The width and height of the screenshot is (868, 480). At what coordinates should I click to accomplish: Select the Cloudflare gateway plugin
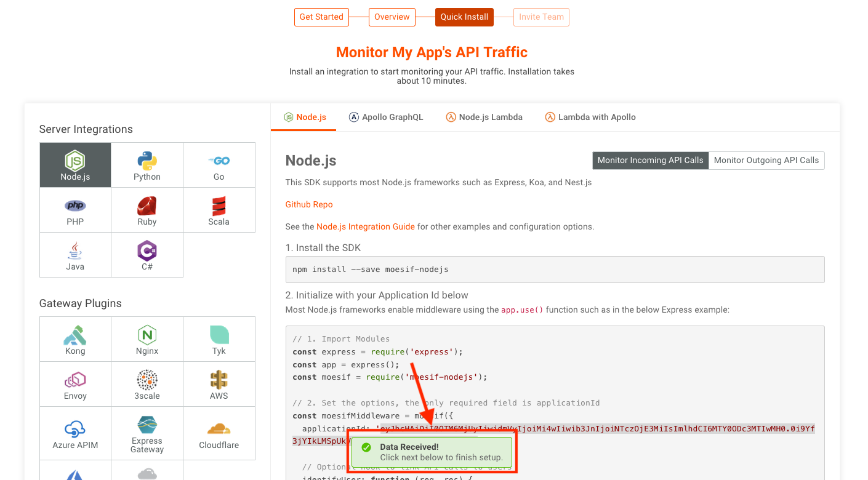point(219,433)
